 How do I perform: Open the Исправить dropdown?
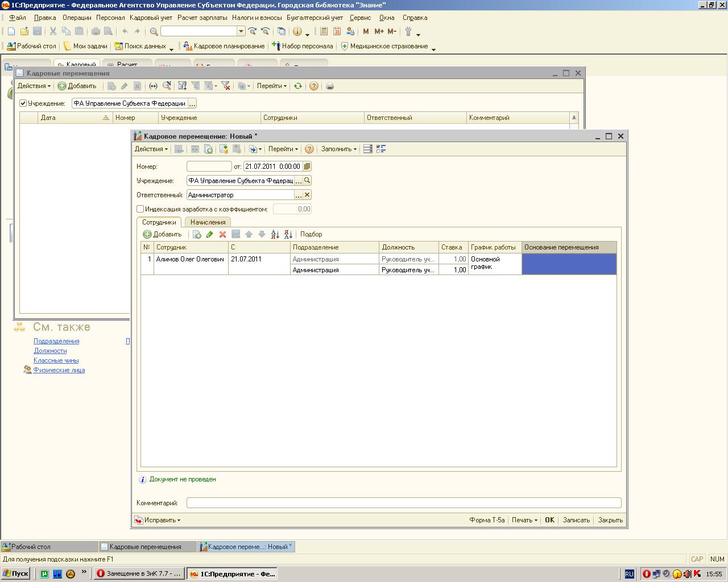coord(158,520)
